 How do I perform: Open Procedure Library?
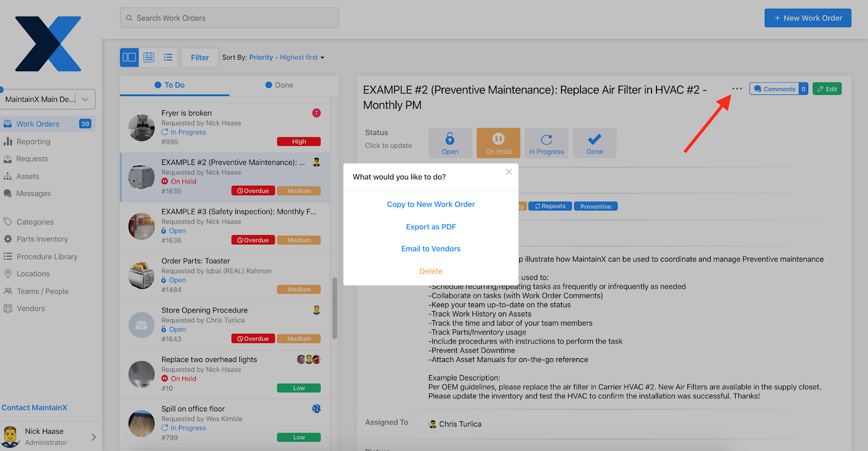coord(47,257)
